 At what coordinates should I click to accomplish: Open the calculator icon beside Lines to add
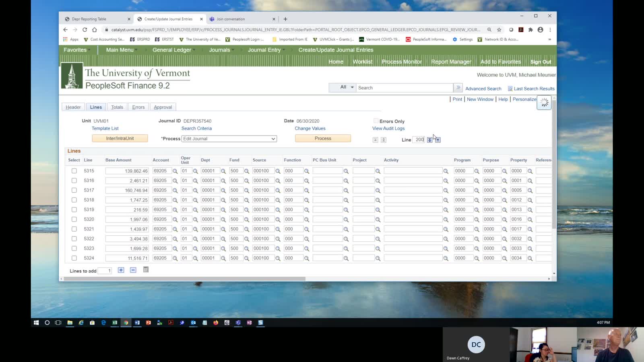click(x=146, y=270)
